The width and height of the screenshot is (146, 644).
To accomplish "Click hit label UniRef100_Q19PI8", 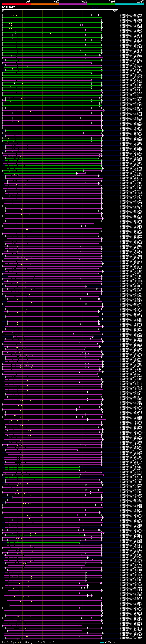I will coord(131,72).
